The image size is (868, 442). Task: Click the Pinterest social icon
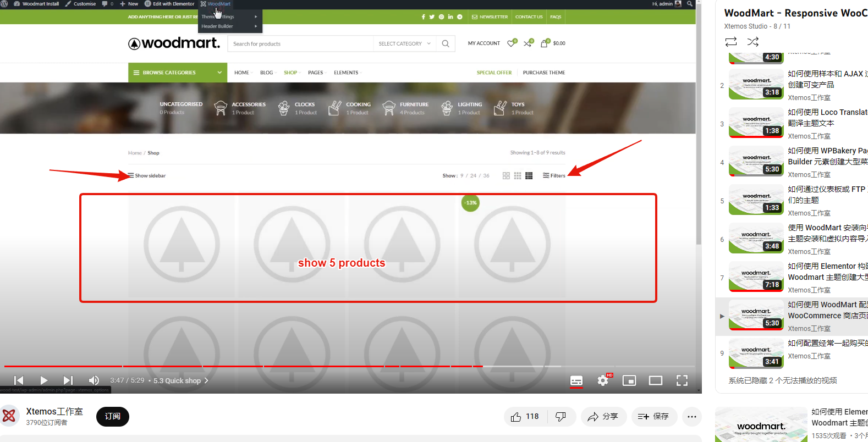click(x=441, y=17)
